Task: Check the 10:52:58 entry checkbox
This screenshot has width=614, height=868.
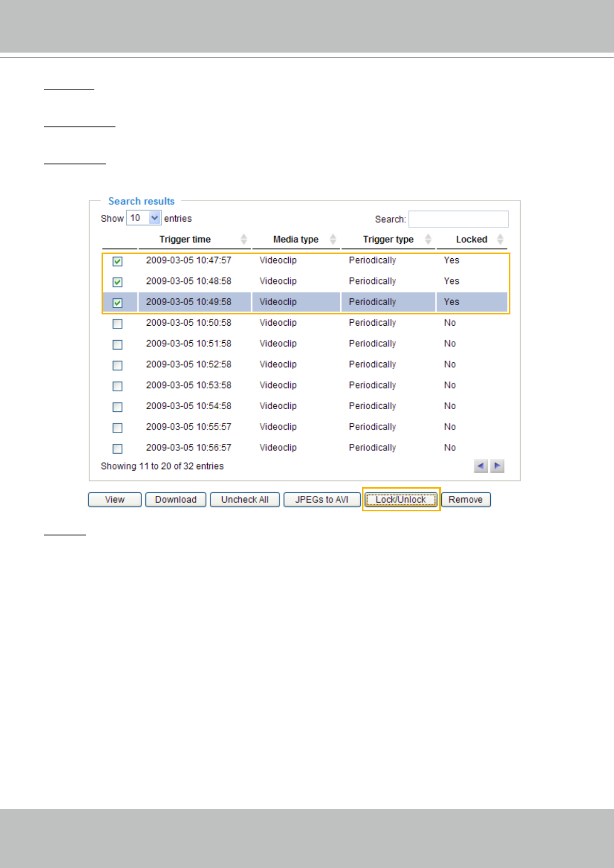Action: [x=118, y=365]
